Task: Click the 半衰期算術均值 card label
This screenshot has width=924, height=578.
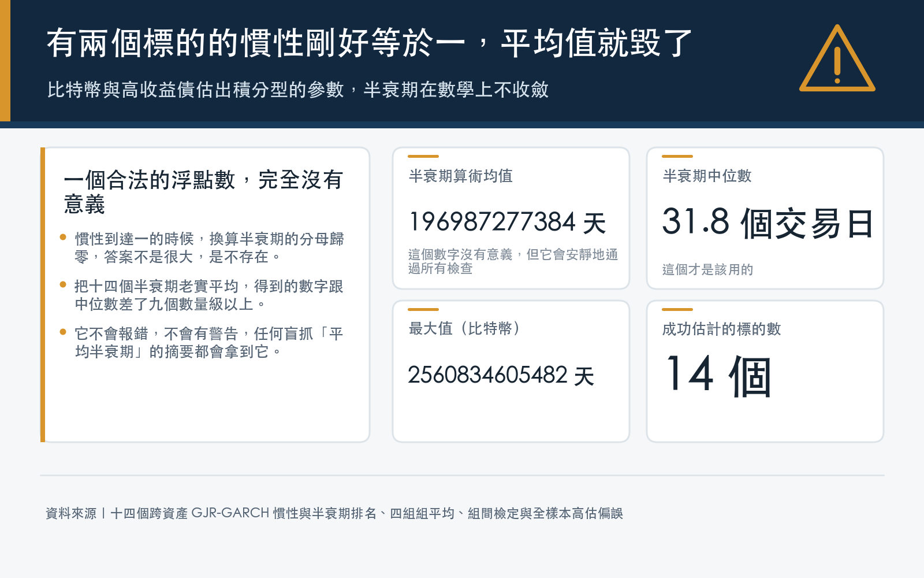Action: point(460,176)
